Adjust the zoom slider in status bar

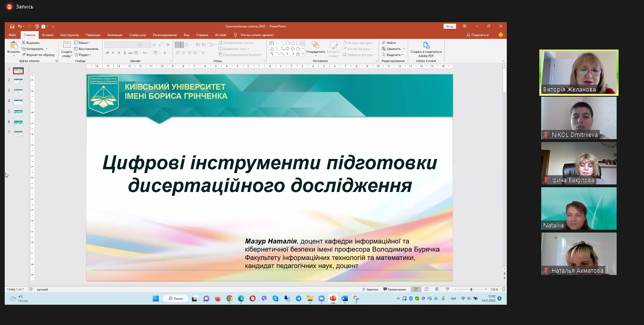471,289
